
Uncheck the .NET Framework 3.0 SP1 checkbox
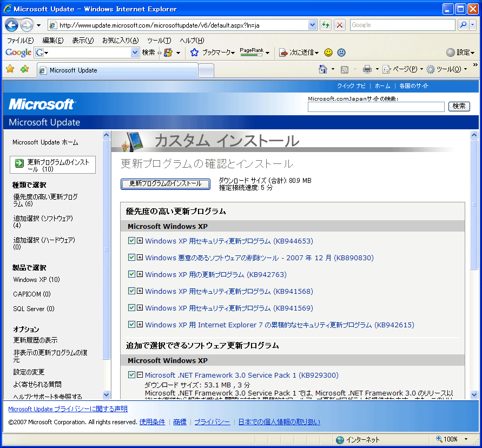click(x=131, y=374)
